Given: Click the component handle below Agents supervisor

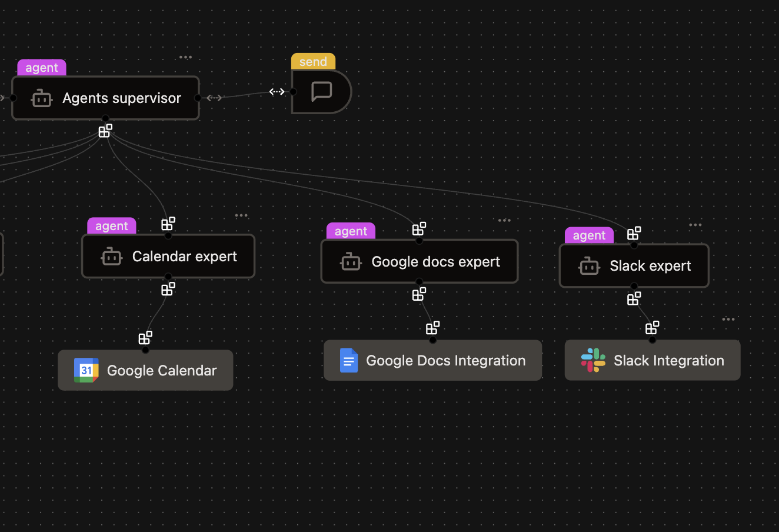Looking at the screenshot, I should click(105, 131).
